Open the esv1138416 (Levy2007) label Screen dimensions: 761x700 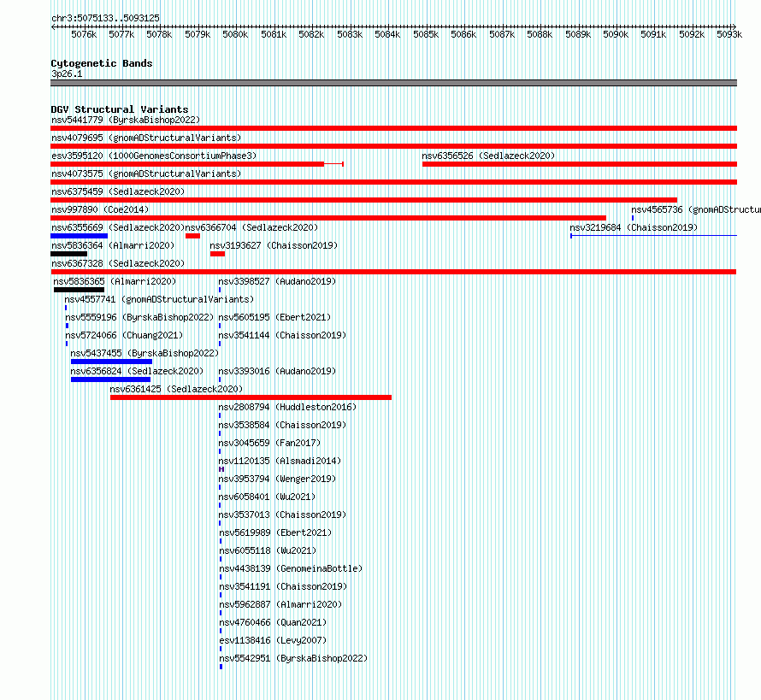point(274,640)
